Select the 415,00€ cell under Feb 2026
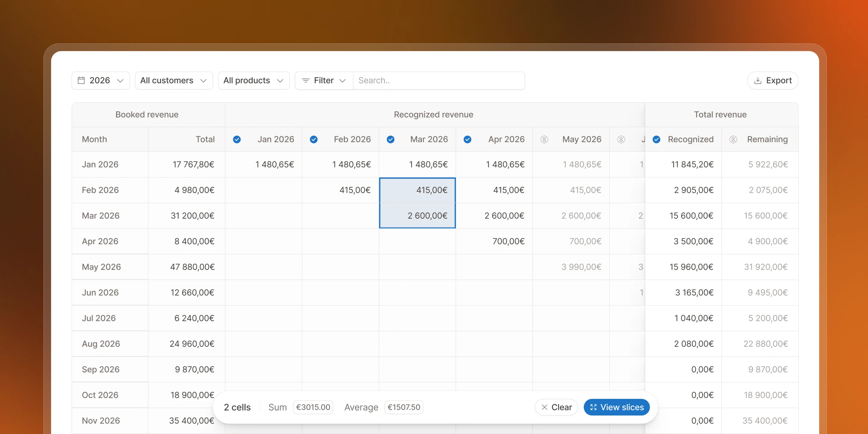This screenshot has height=434, width=868. tap(340, 190)
